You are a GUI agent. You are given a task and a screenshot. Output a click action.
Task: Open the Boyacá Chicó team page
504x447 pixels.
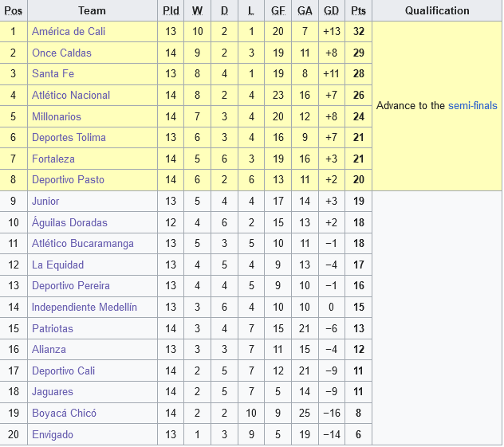tap(64, 413)
